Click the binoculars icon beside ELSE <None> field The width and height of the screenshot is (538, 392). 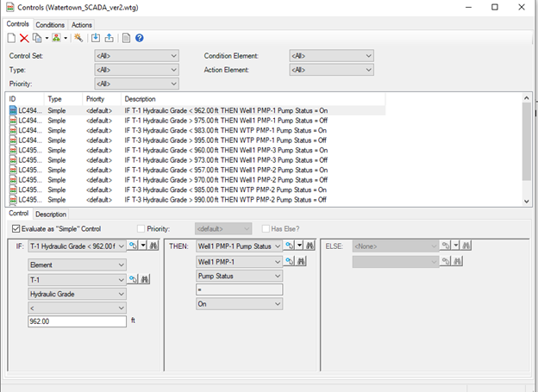(x=466, y=246)
